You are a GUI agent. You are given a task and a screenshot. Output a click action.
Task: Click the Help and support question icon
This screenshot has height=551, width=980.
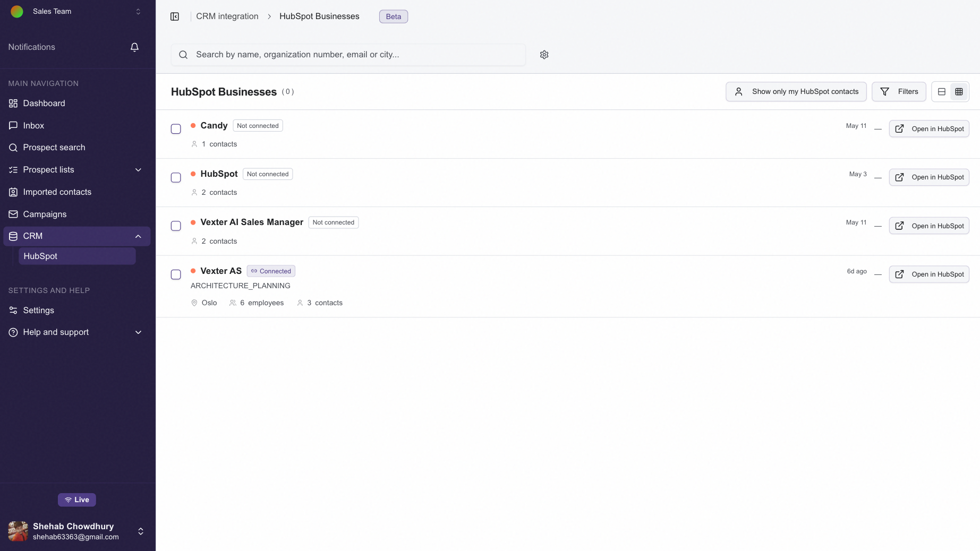(x=13, y=332)
